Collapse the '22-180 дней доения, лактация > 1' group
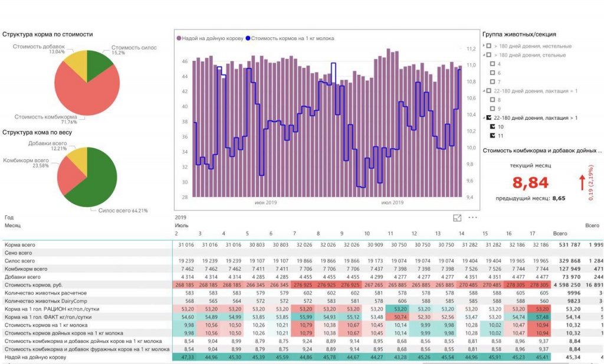The height and width of the screenshot is (364, 604). point(484,118)
